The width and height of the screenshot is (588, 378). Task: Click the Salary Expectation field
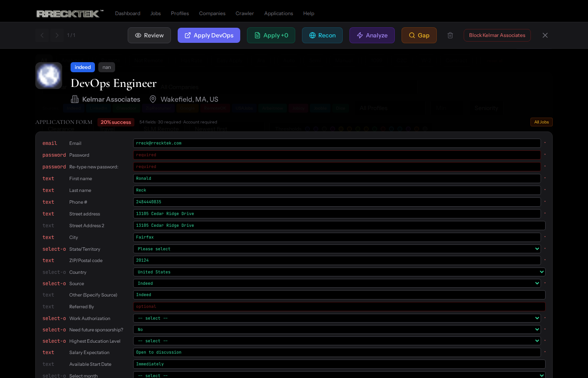coord(337,352)
